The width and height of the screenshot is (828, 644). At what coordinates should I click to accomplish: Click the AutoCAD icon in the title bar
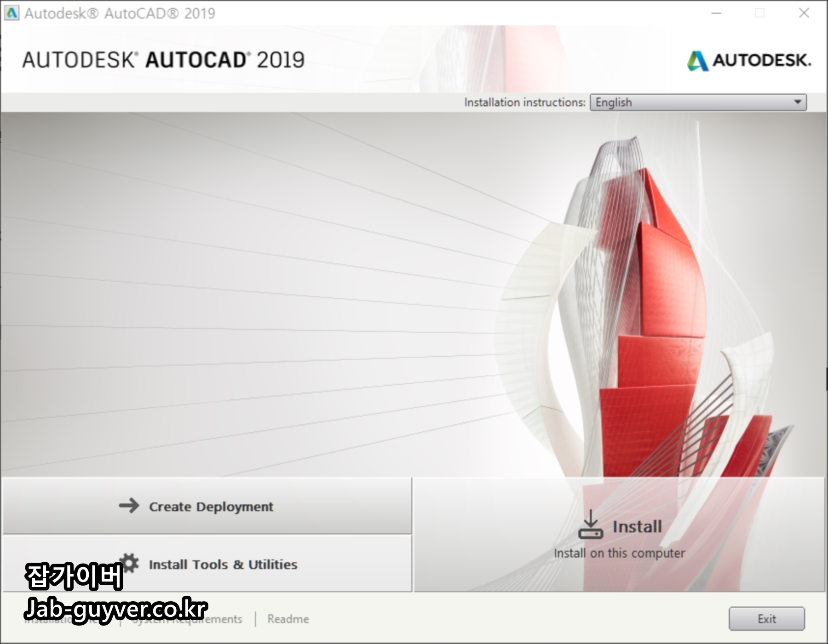coord(11,13)
